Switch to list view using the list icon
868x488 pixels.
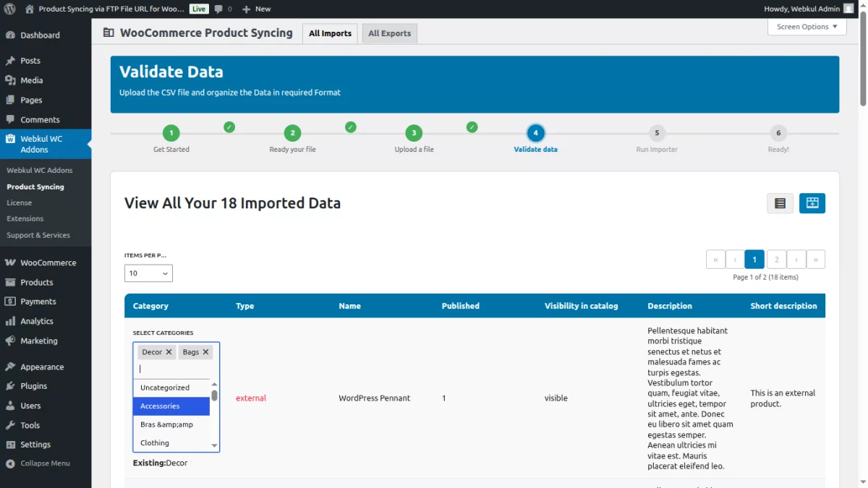pos(780,203)
